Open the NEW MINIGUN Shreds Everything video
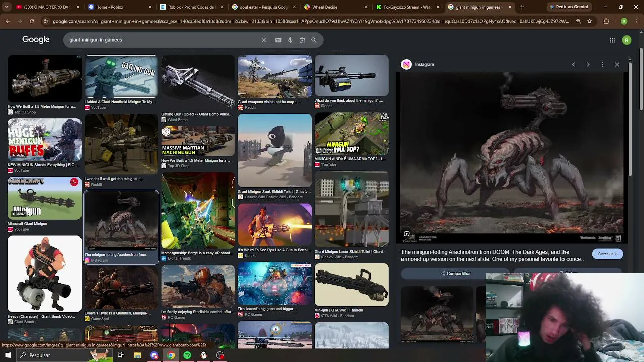The width and height of the screenshot is (644, 362). [x=44, y=140]
